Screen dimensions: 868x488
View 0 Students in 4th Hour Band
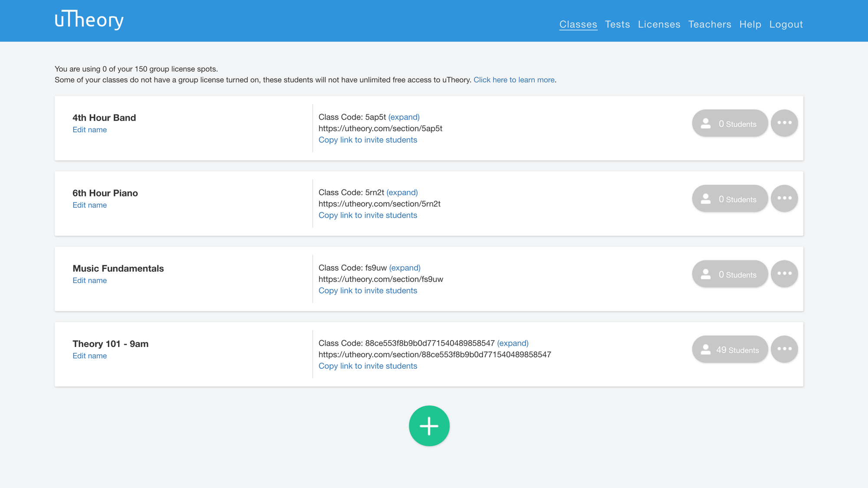(730, 123)
